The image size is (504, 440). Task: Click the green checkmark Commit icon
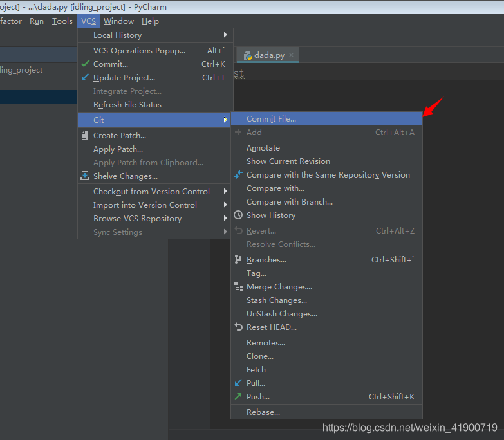[x=85, y=64]
